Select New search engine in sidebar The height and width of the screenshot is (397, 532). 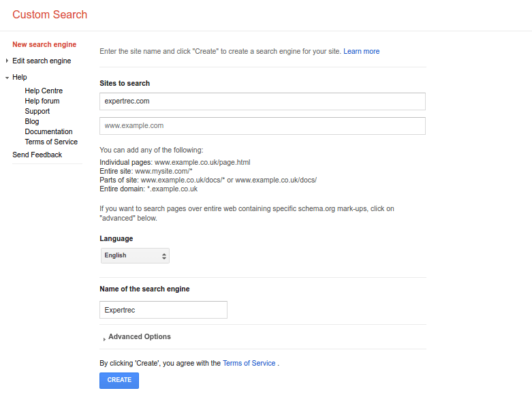44,45
